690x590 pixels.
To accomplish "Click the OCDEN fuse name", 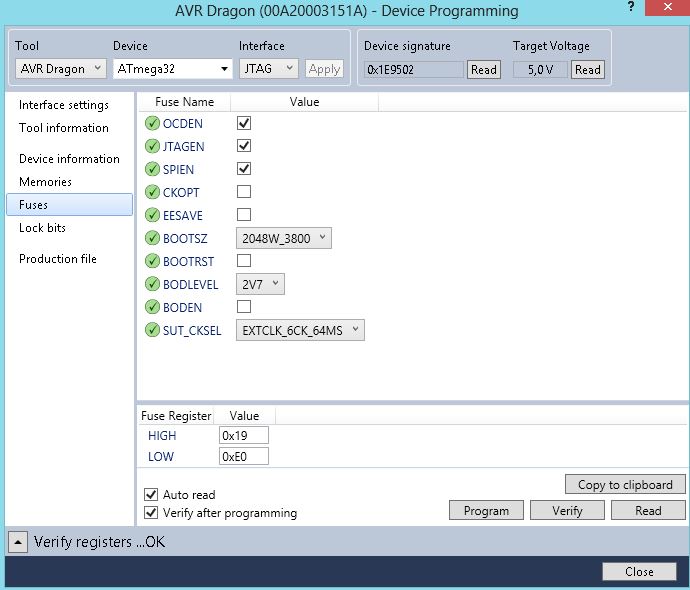I will point(183,124).
